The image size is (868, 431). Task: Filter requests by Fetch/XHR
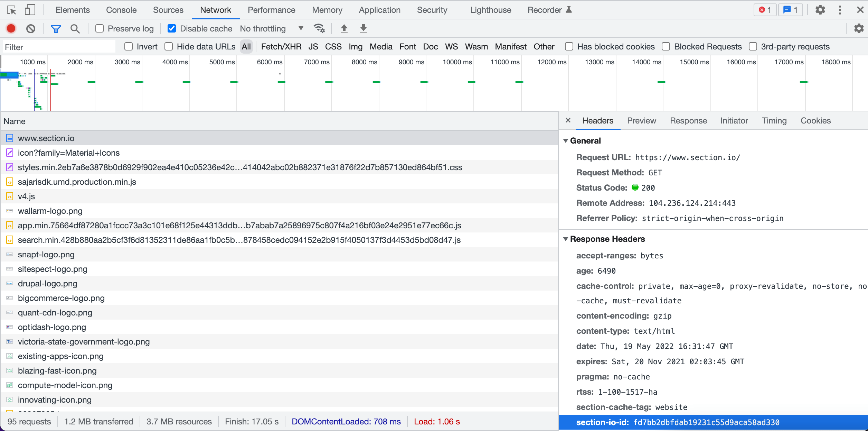point(281,47)
